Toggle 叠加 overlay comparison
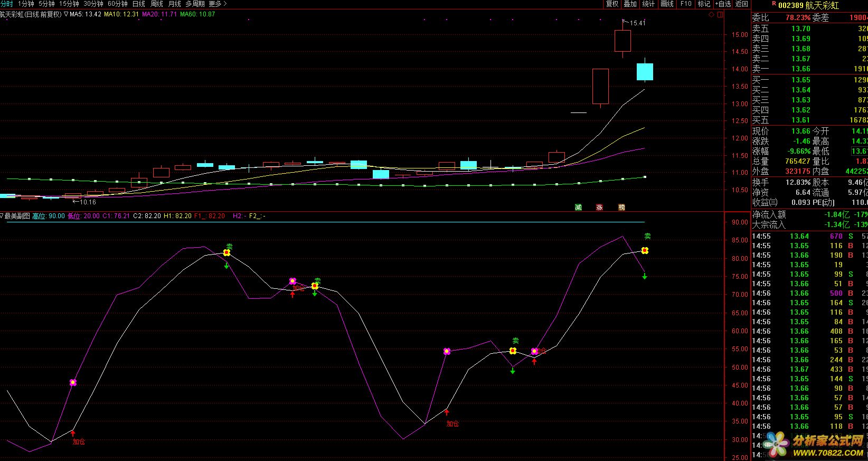Screen dimensions: 868x461 [630, 4]
